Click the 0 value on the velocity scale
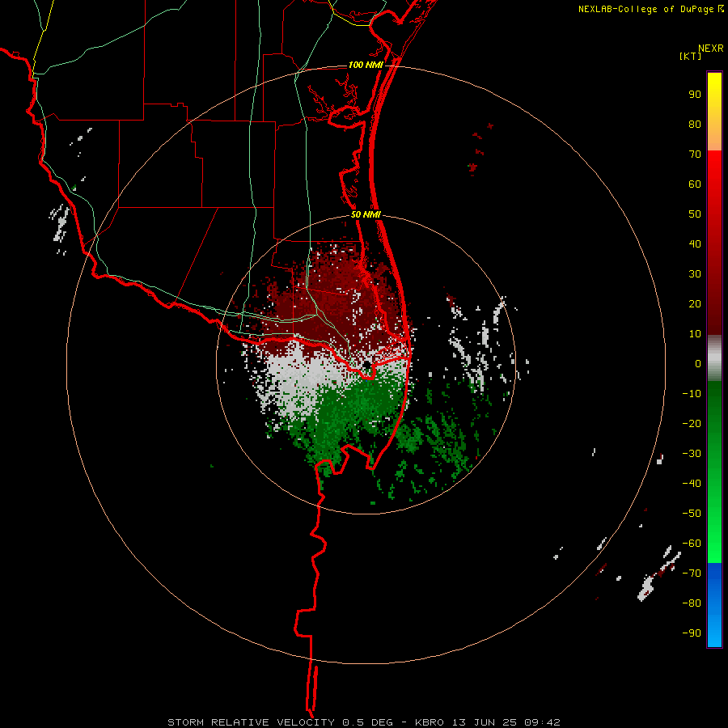728x728 pixels. [x=698, y=363]
